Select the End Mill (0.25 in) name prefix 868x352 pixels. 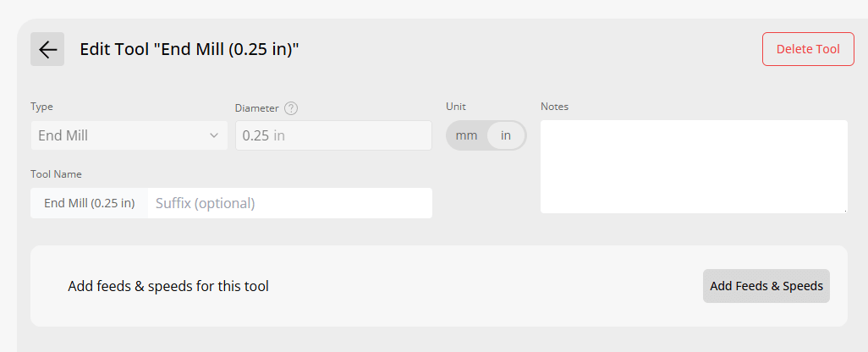coord(89,203)
